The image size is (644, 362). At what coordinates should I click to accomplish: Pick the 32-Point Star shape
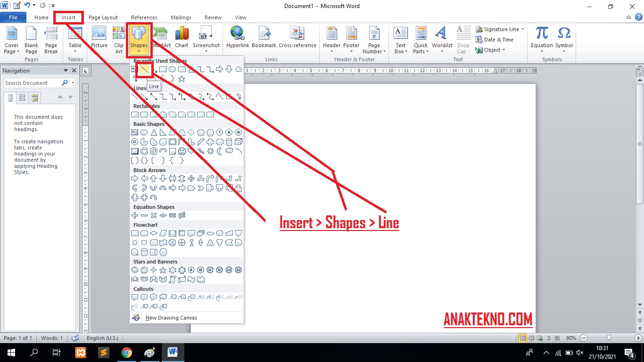(239, 270)
